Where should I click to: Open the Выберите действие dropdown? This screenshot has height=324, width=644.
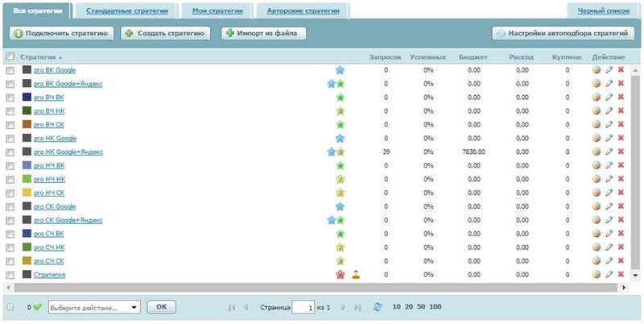pos(94,307)
